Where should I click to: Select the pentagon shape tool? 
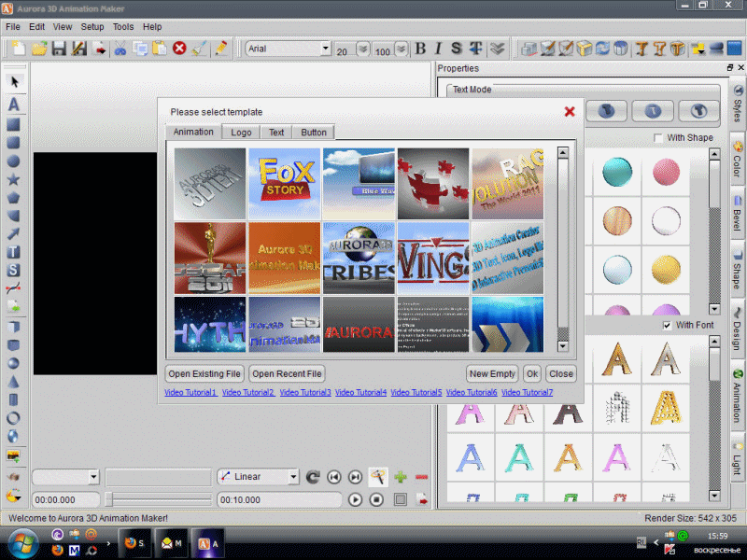coord(13,198)
